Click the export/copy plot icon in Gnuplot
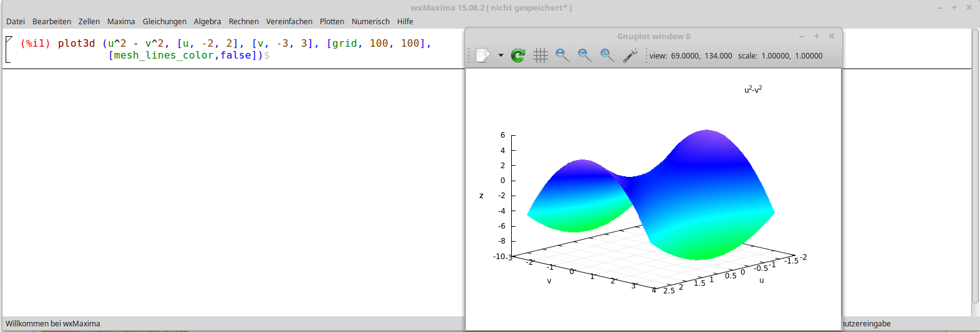 (x=483, y=55)
